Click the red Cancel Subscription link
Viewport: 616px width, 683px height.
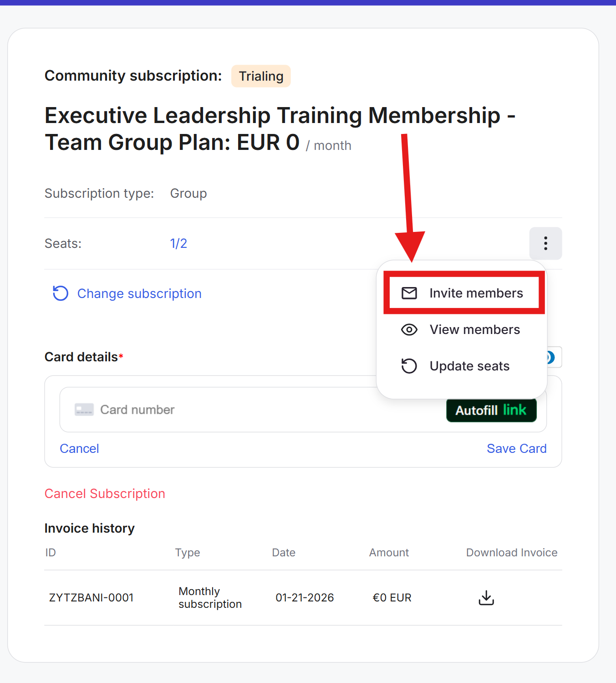point(105,493)
